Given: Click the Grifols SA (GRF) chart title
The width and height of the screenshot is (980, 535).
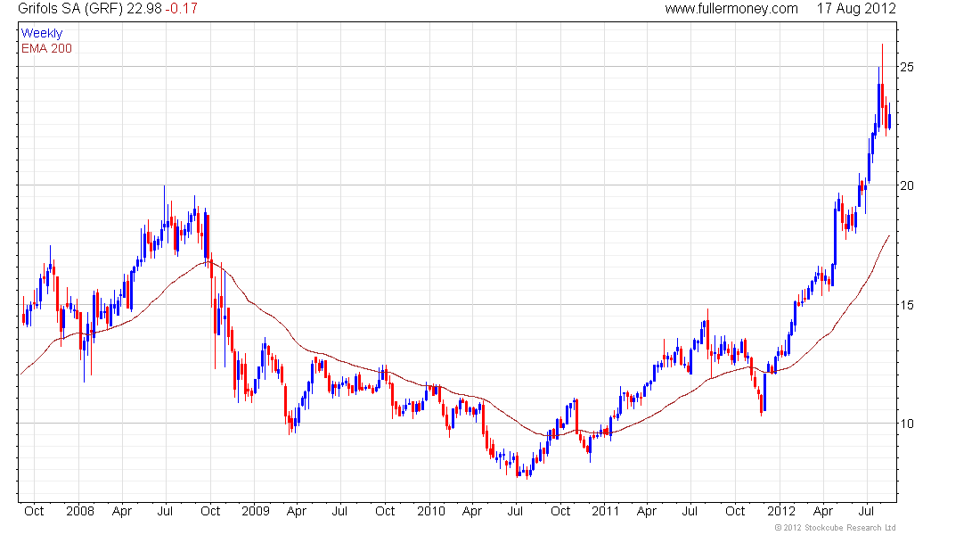Looking at the screenshot, I should pyautogui.click(x=70, y=9).
